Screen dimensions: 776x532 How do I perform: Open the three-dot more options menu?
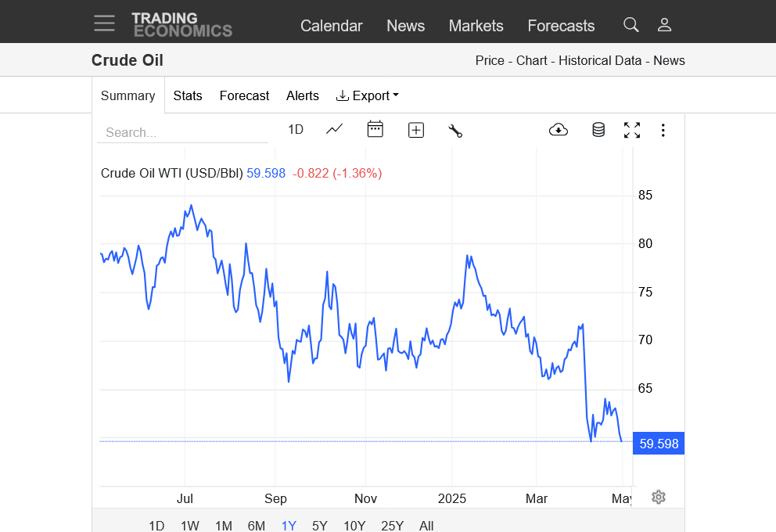[x=663, y=130]
